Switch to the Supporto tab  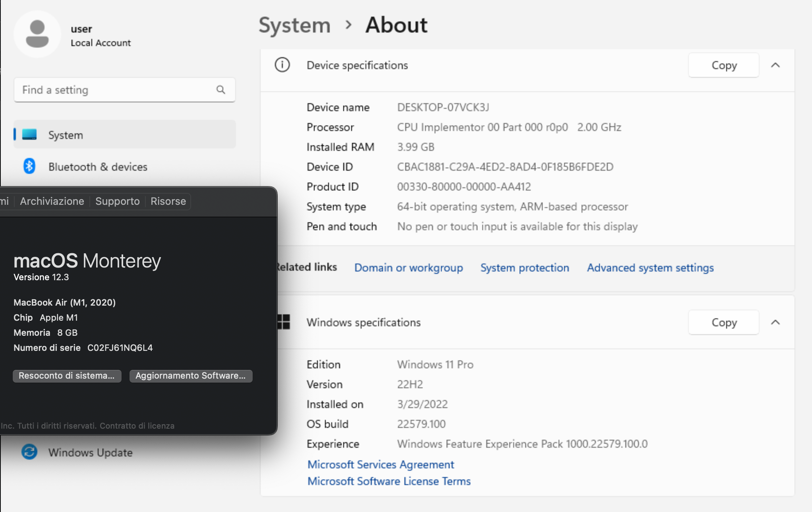118,201
